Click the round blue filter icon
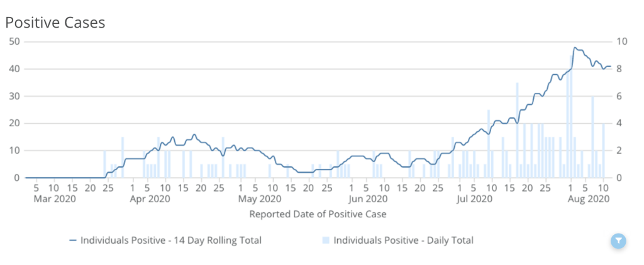Viewport: 644px width, 265px height. point(619,241)
